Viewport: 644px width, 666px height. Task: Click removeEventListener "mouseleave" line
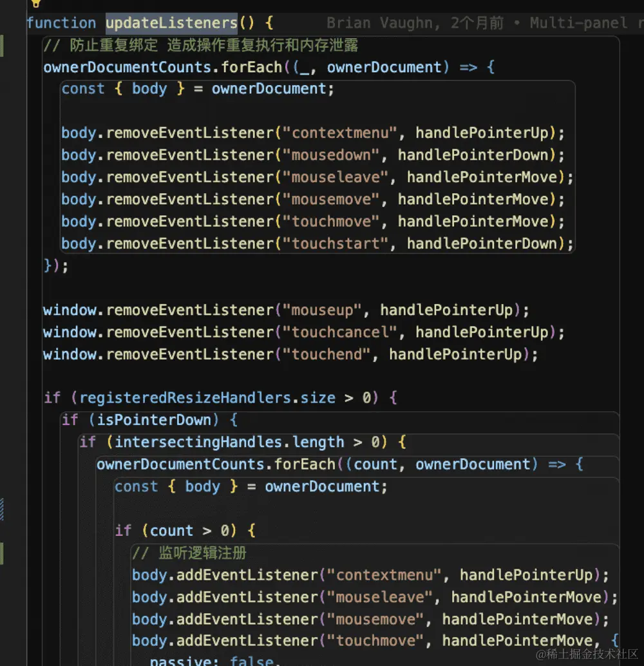(x=317, y=178)
